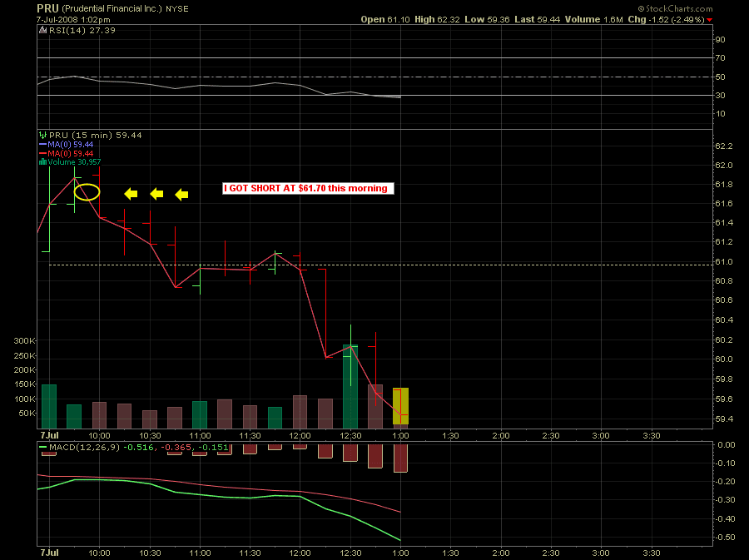
Task: Click 11:00 on the price panel time axis
Action: pyautogui.click(x=200, y=436)
